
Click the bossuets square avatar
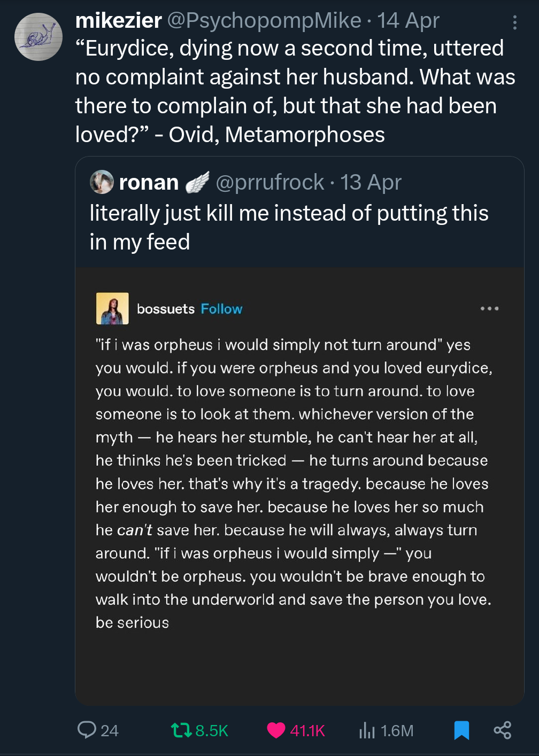click(x=112, y=308)
